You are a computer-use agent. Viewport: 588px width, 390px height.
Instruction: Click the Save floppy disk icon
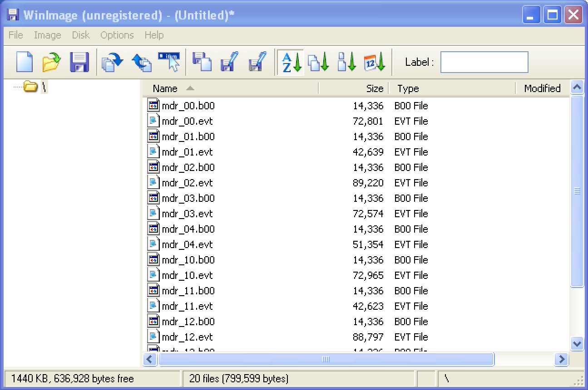tap(79, 62)
